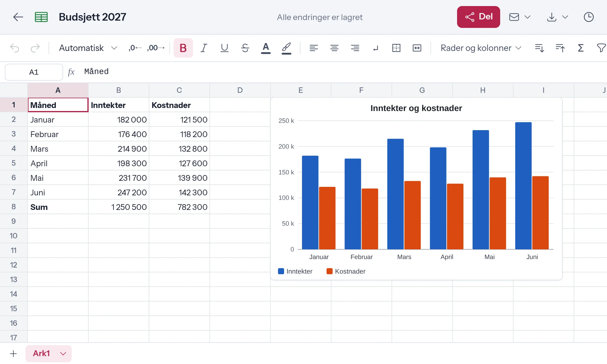Toggle strikethrough formatting

tap(245, 48)
